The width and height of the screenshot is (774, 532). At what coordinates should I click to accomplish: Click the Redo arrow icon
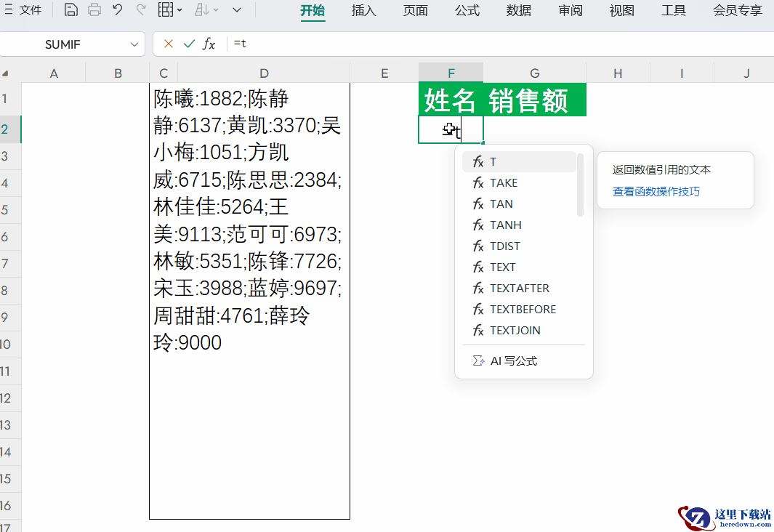141,10
